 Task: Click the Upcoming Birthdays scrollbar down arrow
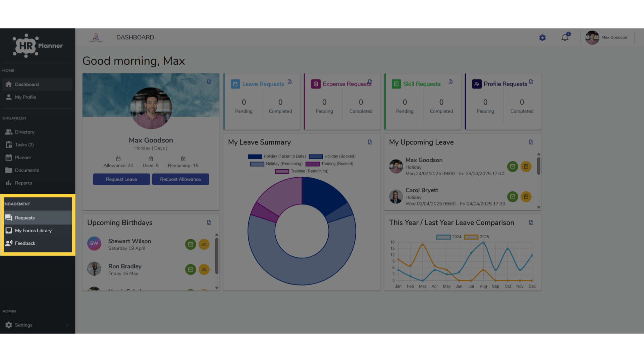tap(217, 288)
